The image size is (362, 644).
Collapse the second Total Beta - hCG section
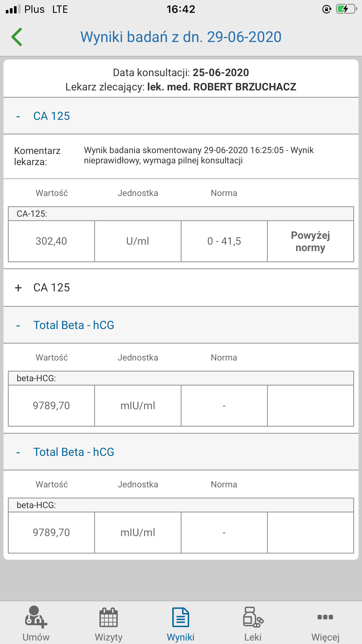point(181,452)
